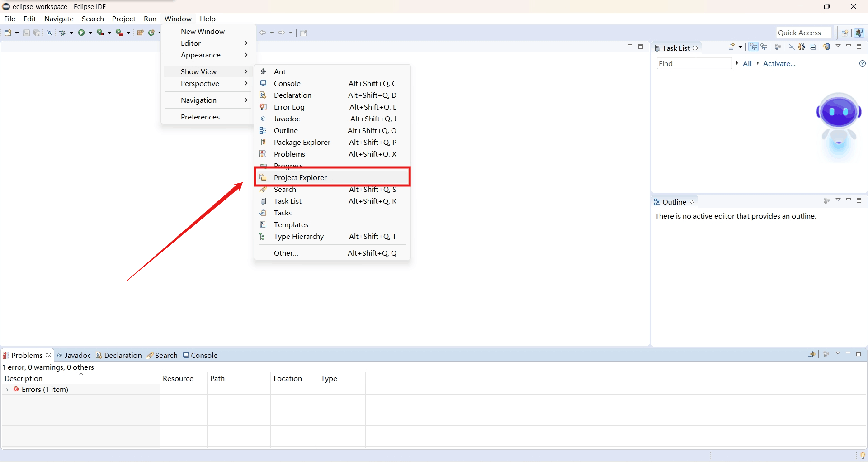Open the Run configurations dropdown arrow

coord(90,33)
